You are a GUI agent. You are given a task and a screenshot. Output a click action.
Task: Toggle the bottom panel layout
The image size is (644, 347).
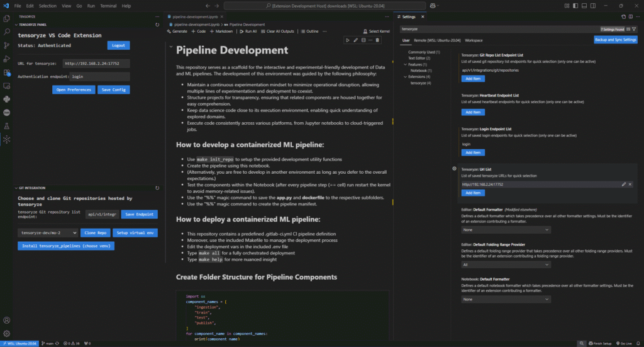click(584, 6)
